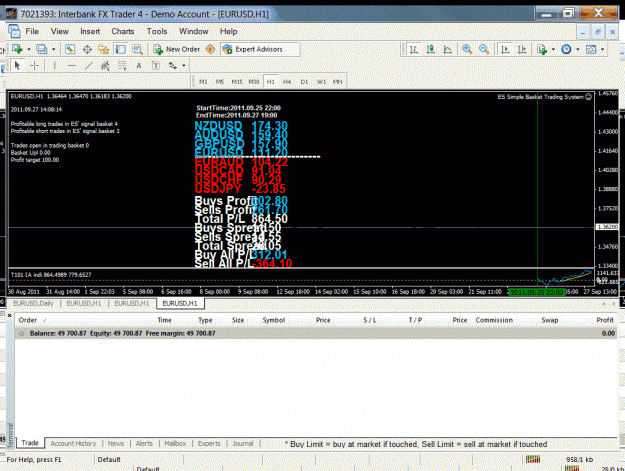Select the Fibonacci retracement tool
625x471 pixels.
pyautogui.click(x=122, y=65)
